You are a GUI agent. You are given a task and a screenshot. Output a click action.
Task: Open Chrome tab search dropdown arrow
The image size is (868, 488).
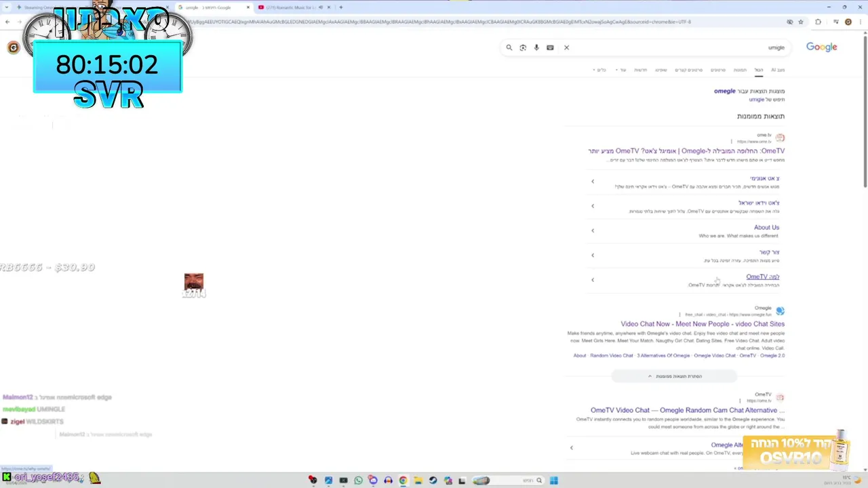(x=7, y=7)
